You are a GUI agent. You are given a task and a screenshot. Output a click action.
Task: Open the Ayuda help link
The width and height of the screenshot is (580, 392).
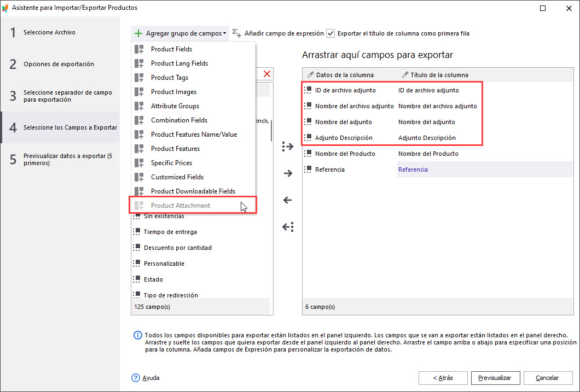pos(146,378)
